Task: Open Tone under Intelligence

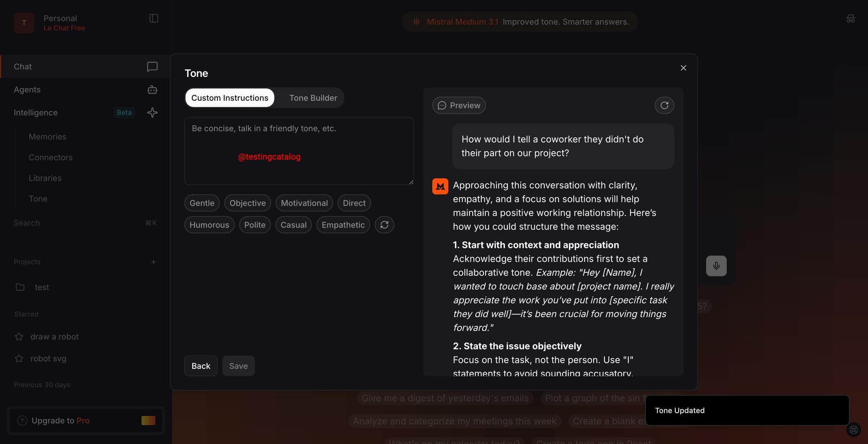Action: 38,199
